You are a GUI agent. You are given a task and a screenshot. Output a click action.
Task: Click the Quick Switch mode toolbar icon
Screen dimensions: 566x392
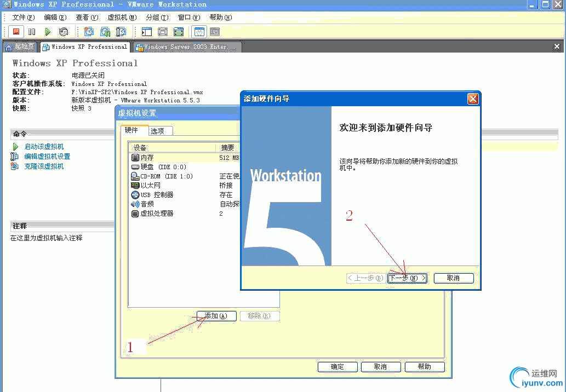point(163,32)
